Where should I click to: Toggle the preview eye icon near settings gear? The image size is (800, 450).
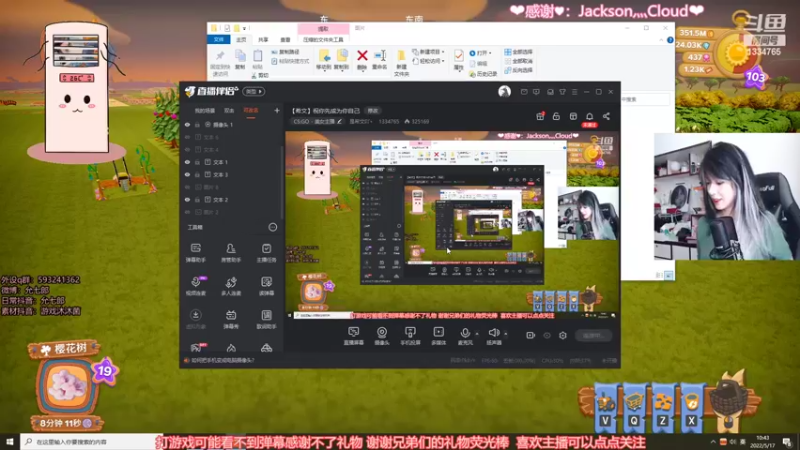(x=547, y=335)
